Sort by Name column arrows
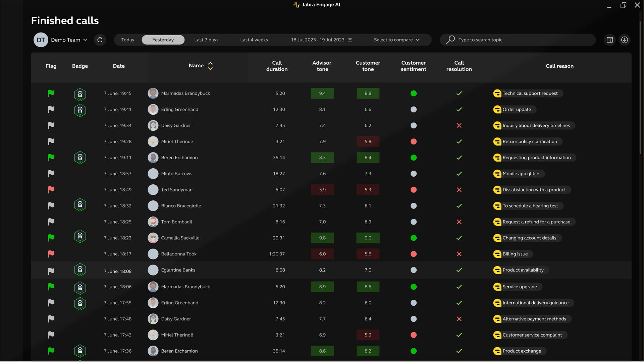This screenshot has height=362, width=644. (x=210, y=66)
